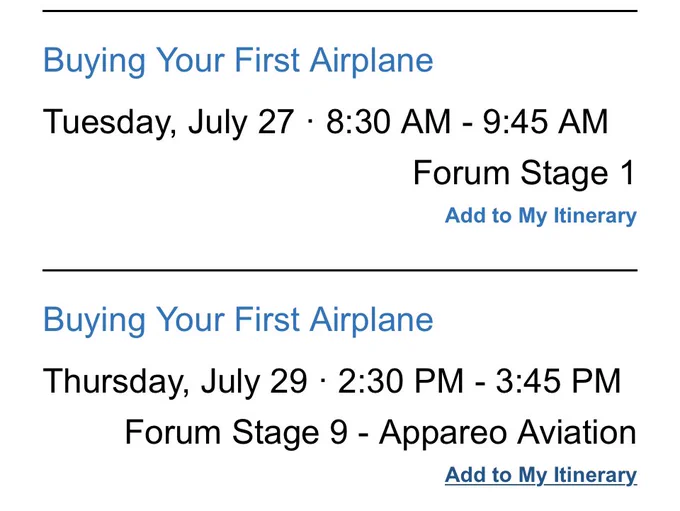Click the dot separator after July 29
Image resolution: width=680 pixels, height=511 pixels.
323,381
